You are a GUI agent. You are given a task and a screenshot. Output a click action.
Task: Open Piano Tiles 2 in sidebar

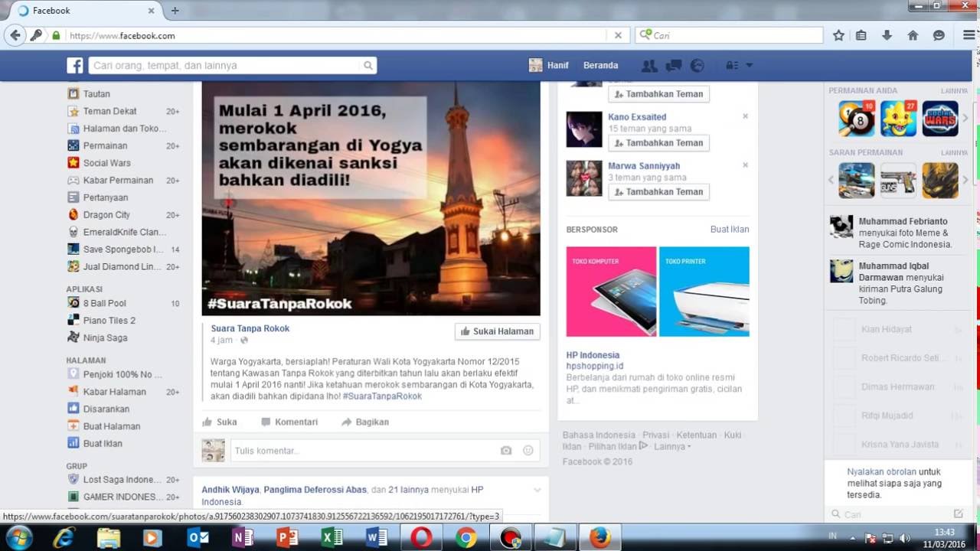109,321
